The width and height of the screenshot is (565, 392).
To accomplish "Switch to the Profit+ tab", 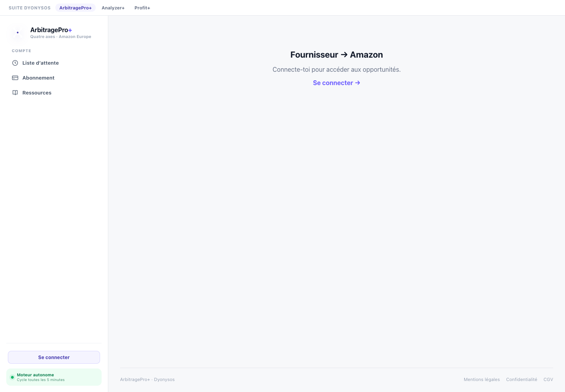I will [142, 8].
